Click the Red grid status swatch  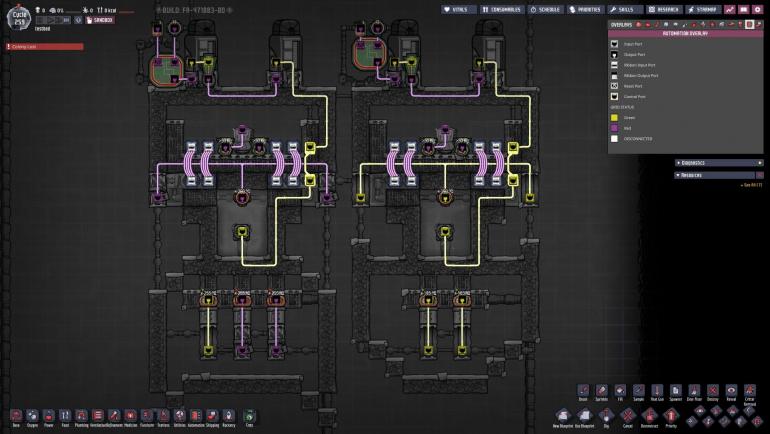coord(614,128)
